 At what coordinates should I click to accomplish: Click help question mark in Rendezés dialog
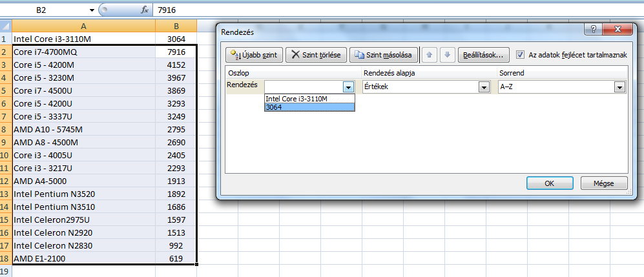click(x=594, y=30)
